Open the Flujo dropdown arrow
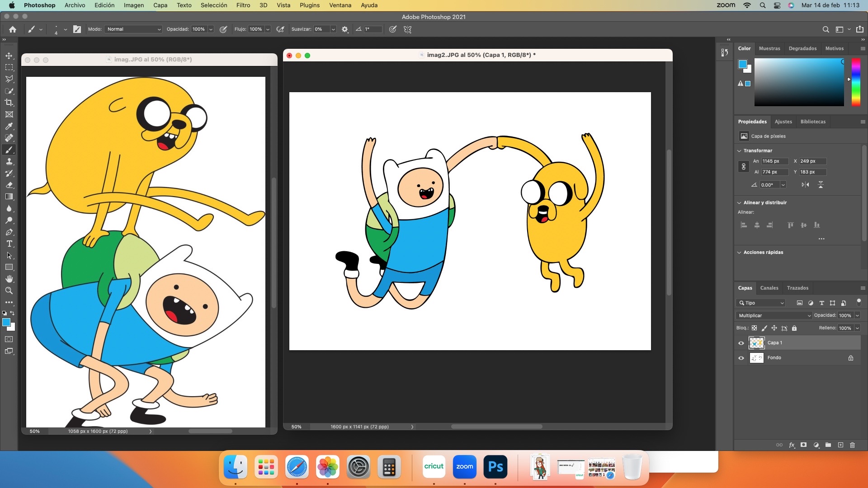Viewport: 868px width, 488px height. click(268, 29)
